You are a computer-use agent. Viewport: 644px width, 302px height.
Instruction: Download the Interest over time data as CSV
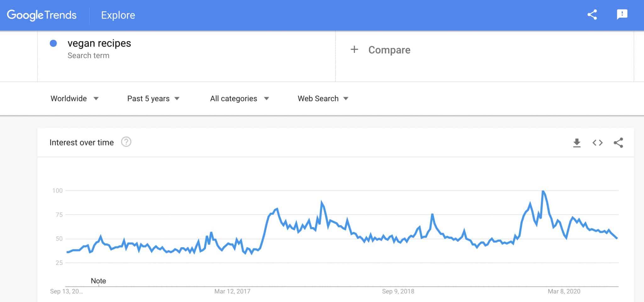[577, 143]
